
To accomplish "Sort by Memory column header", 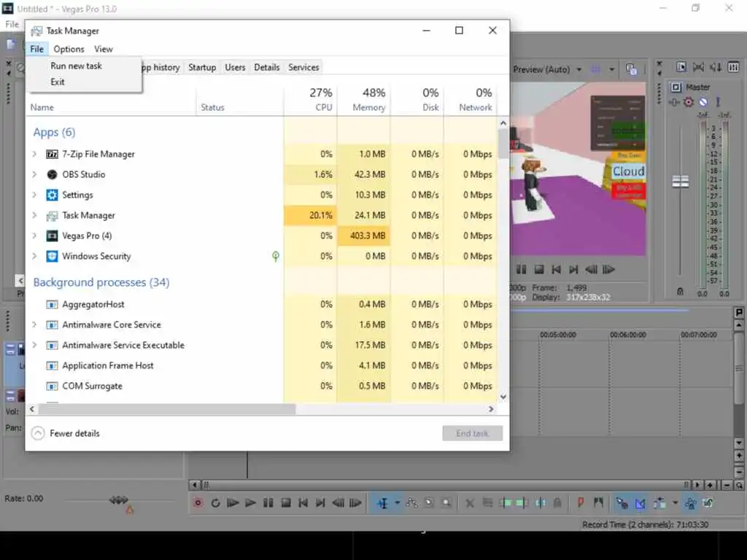I will 363,99.
